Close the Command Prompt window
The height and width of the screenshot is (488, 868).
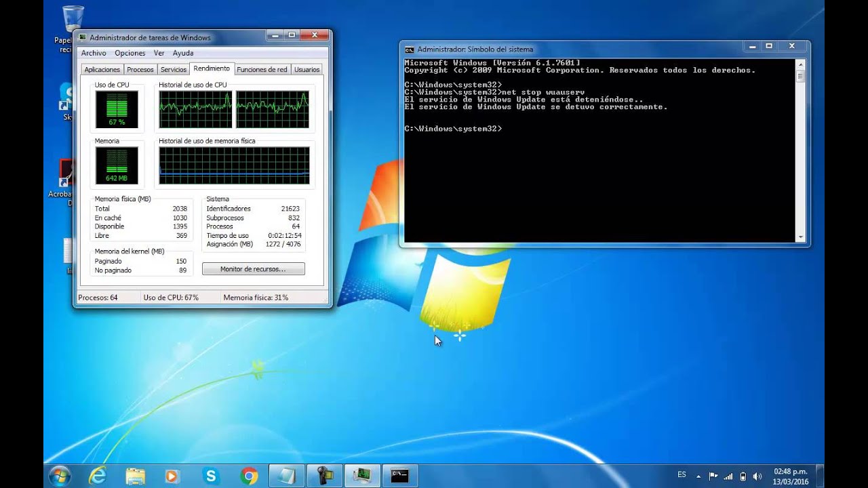click(x=792, y=46)
